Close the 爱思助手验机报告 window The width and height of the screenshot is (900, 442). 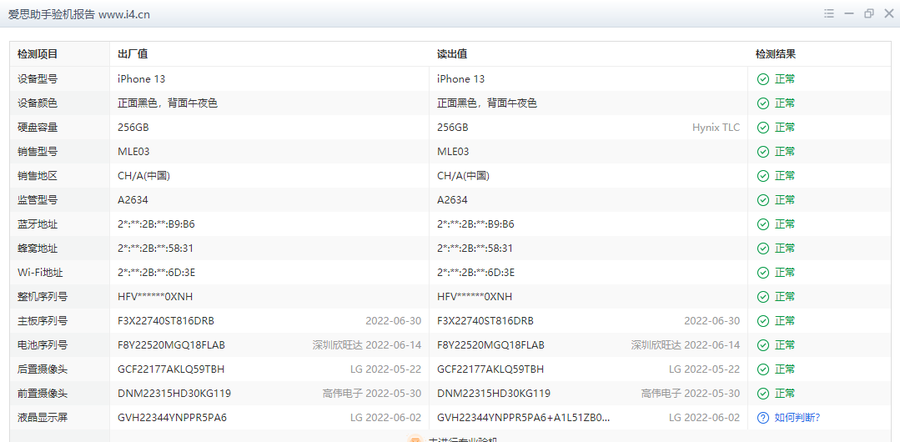tap(889, 14)
